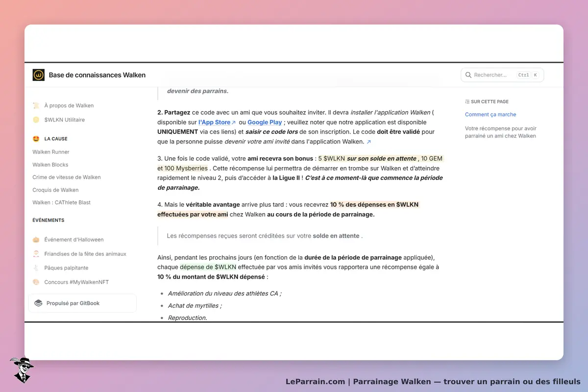Click the scroll emoji beside À propos de Walken

[36, 105]
